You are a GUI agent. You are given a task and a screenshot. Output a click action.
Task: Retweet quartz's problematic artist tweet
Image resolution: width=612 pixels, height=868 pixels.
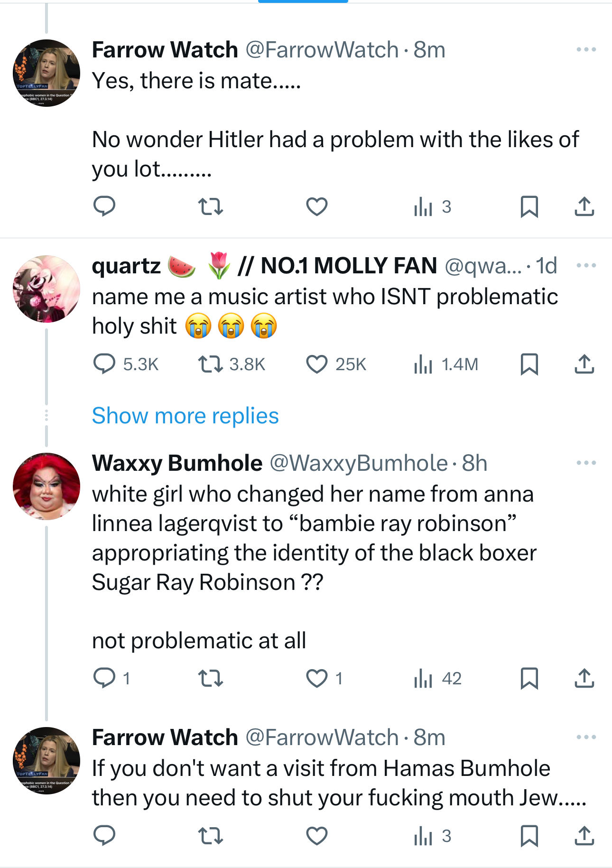coord(210,364)
